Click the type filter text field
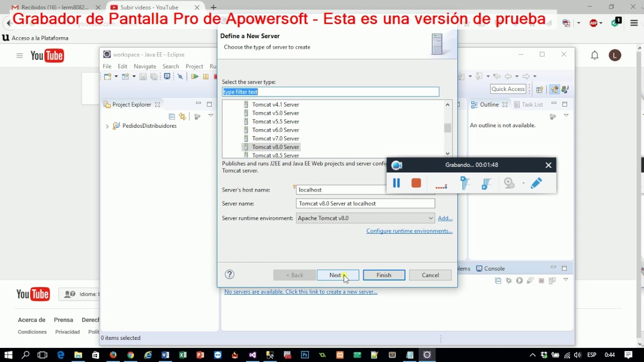Viewport: 644px width, 362px height. tap(331, 92)
